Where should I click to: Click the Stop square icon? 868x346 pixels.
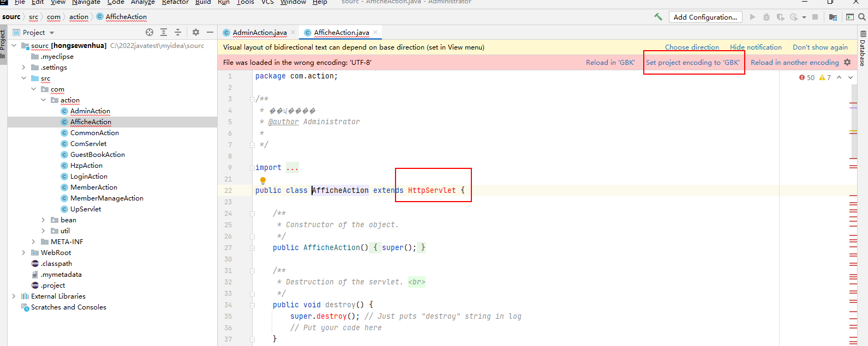click(815, 17)
